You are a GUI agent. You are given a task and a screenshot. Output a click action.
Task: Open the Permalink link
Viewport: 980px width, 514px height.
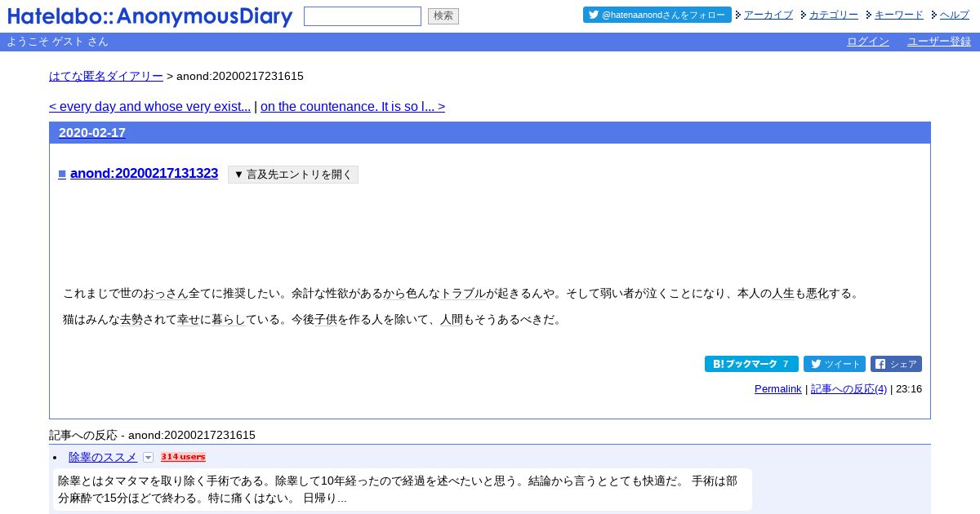778,389
